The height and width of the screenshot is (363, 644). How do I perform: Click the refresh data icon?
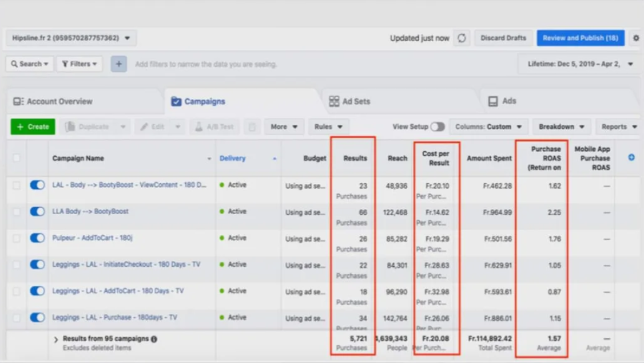(x=462, y=38)
